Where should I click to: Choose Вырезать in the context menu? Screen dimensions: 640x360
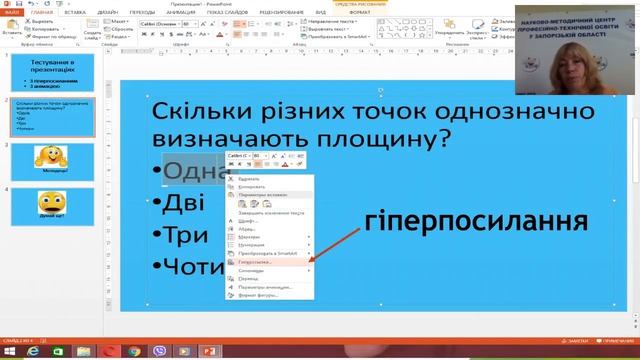[x=269, y=179]
